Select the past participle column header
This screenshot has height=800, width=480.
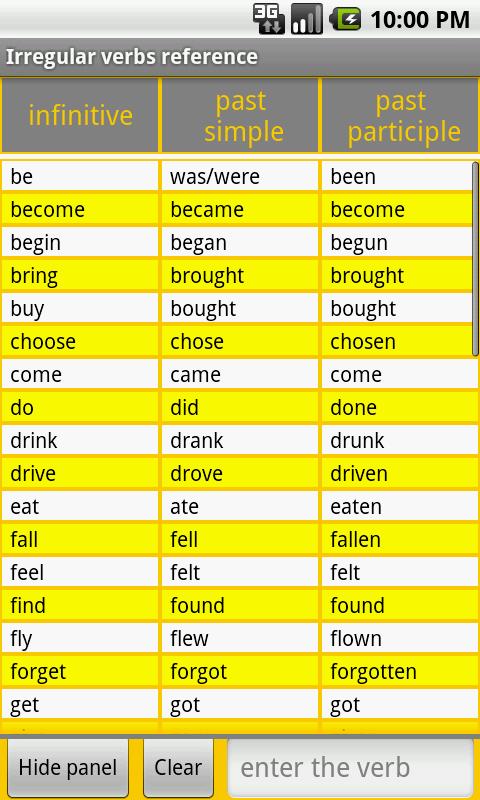[x=400, y=115]
